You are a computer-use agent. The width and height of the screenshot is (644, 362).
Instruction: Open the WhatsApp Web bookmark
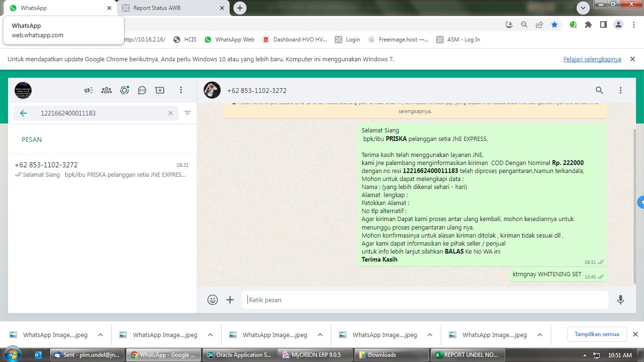click(x=230, y=40)
